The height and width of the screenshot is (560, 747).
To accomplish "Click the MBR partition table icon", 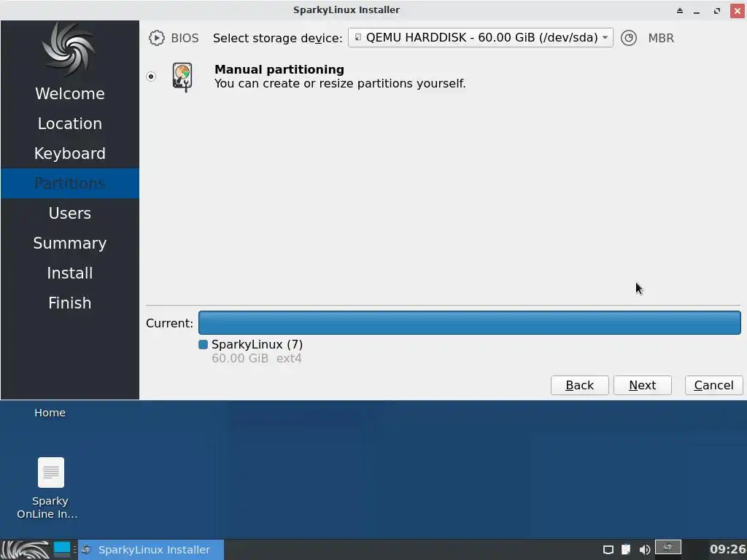I will [629, 38].
